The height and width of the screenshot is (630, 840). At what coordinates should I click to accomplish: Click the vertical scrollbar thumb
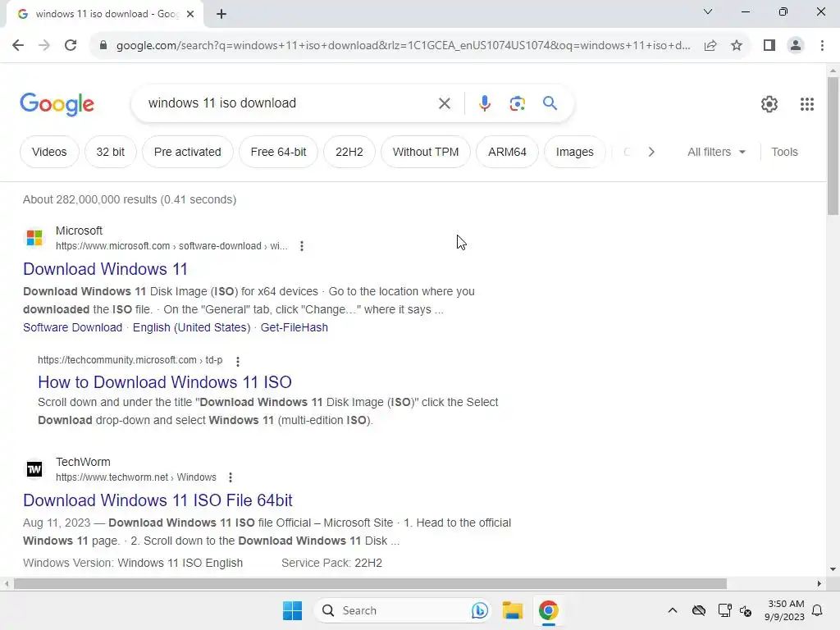click(833, 146)
